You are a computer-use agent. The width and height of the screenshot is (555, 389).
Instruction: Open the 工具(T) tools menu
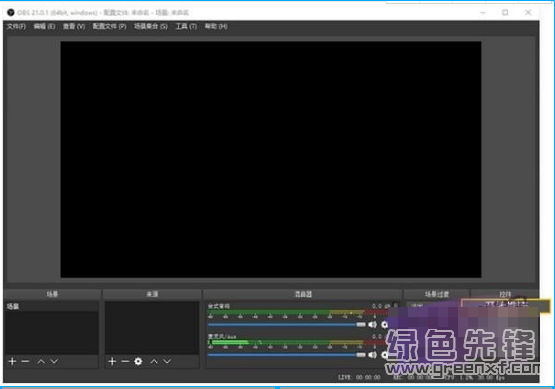[x=186, y=26]
